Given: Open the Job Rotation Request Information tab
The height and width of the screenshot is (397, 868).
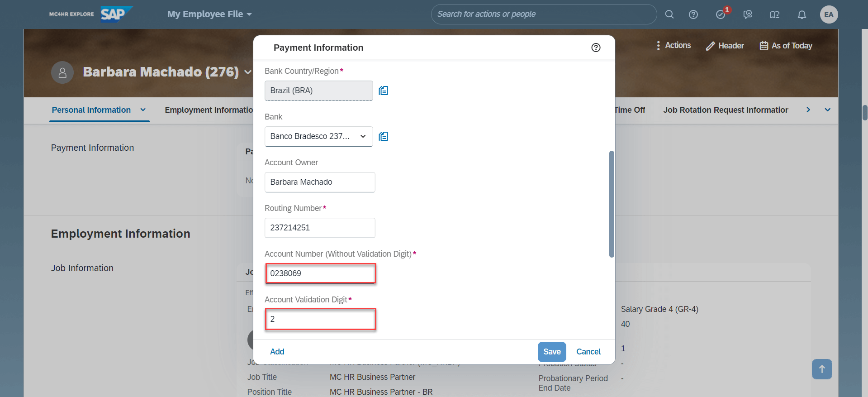Looking at the screenshot, I should click(726, 110).
